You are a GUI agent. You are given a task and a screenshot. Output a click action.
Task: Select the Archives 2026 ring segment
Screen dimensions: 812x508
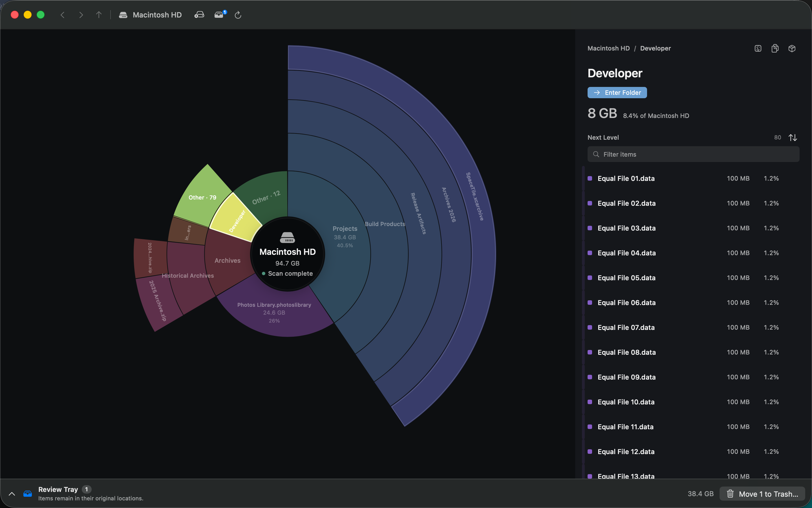[449, 205]
